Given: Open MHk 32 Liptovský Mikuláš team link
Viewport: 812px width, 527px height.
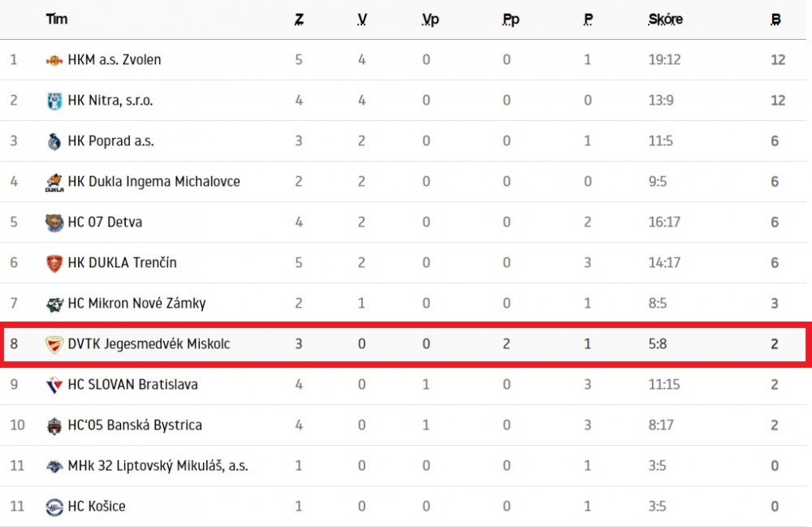Looking at the screenshot, I should click(x=158, y=465).
